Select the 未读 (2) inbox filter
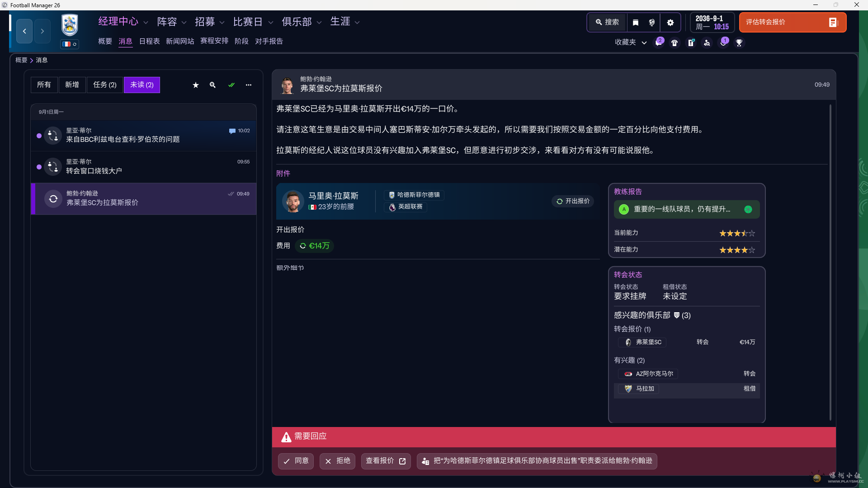868x488 pixels. [142, 85]
